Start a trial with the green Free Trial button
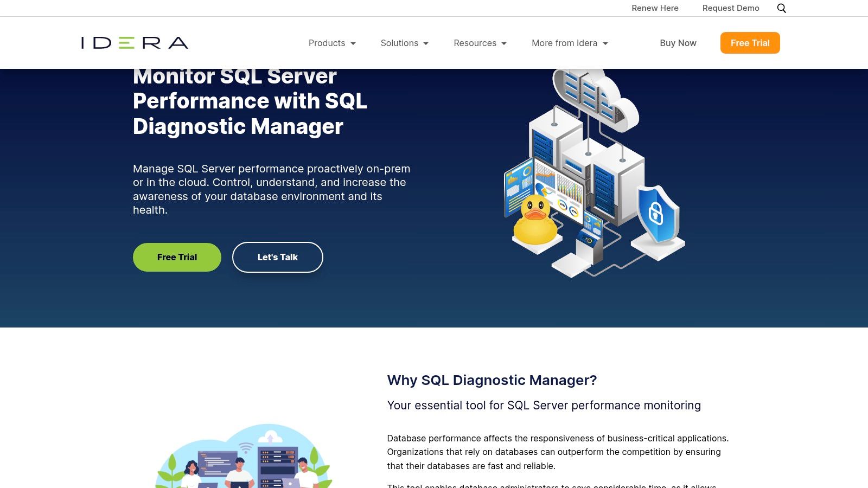Screen dimensions: 868x488 click(176, 257)
